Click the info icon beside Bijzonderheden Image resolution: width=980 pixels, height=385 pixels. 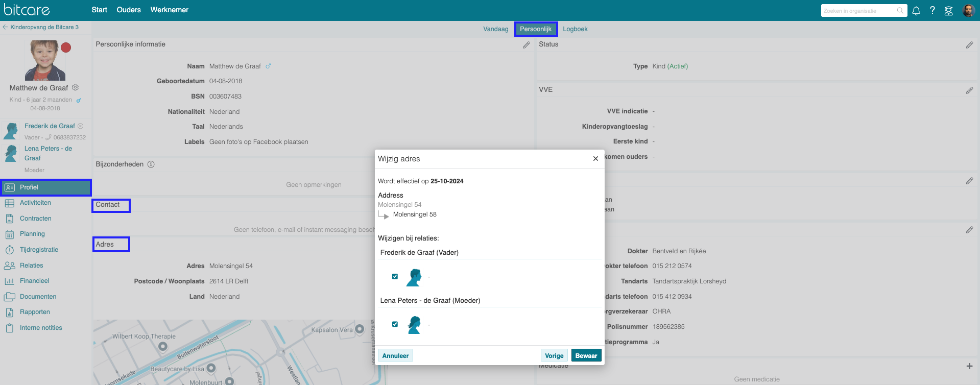pos(151,164)
